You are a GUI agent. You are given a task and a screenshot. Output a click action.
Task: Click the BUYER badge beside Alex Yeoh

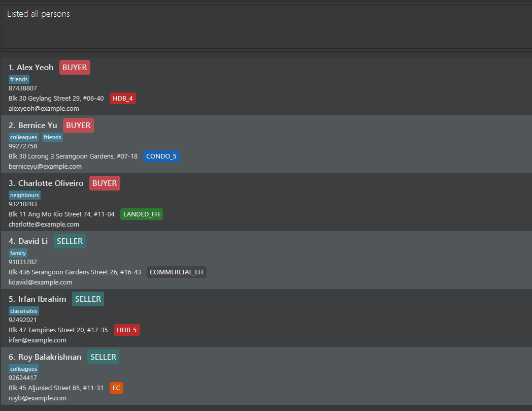tap(75, 68)
